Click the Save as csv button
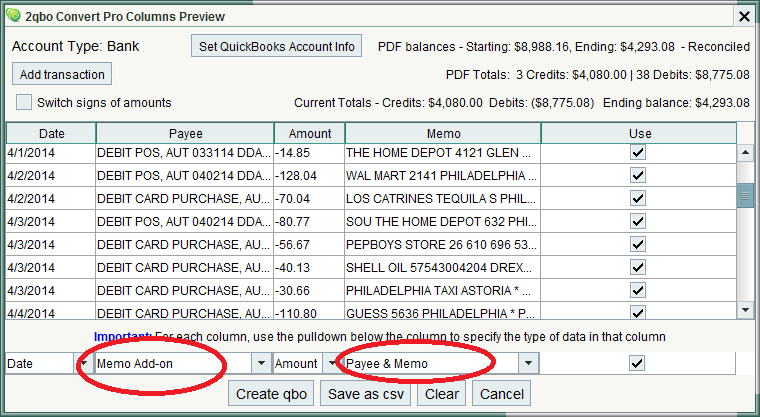 [x=368, y=394]
